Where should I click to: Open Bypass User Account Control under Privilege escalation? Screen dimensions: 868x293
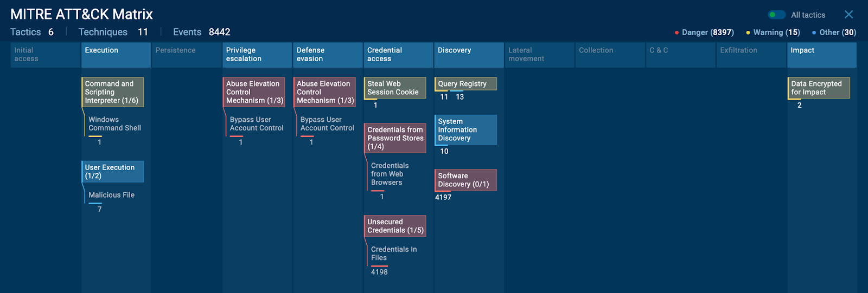tap(257, 124)
